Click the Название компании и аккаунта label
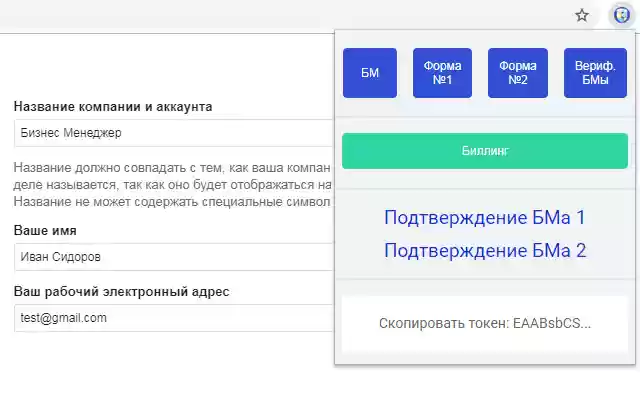 [x=113, y=107]
